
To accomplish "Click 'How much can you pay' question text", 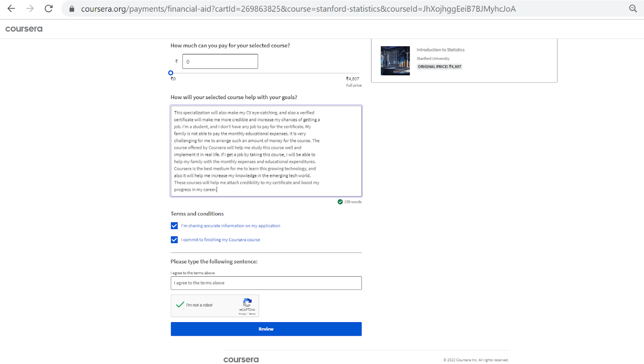I will click(x=230, y=45).
